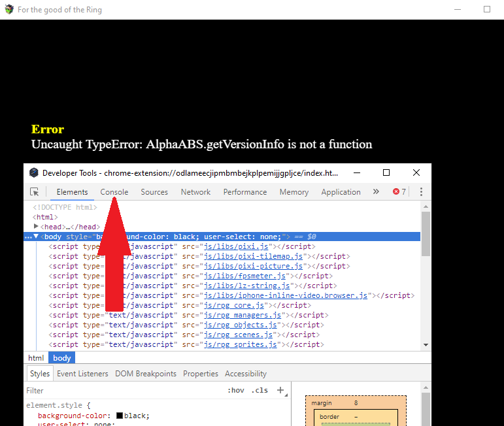This screenshot has width=504, height=426.
Task: Click the Elements panel vertical scrollbar thumb
Action: pyautogui.click(x=426, y=233)
